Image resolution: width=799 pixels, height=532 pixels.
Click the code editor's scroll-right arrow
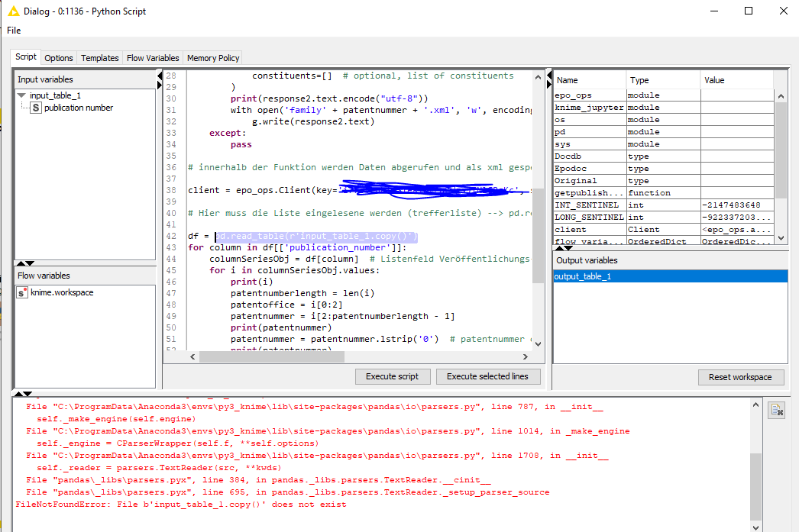[526, 357]
